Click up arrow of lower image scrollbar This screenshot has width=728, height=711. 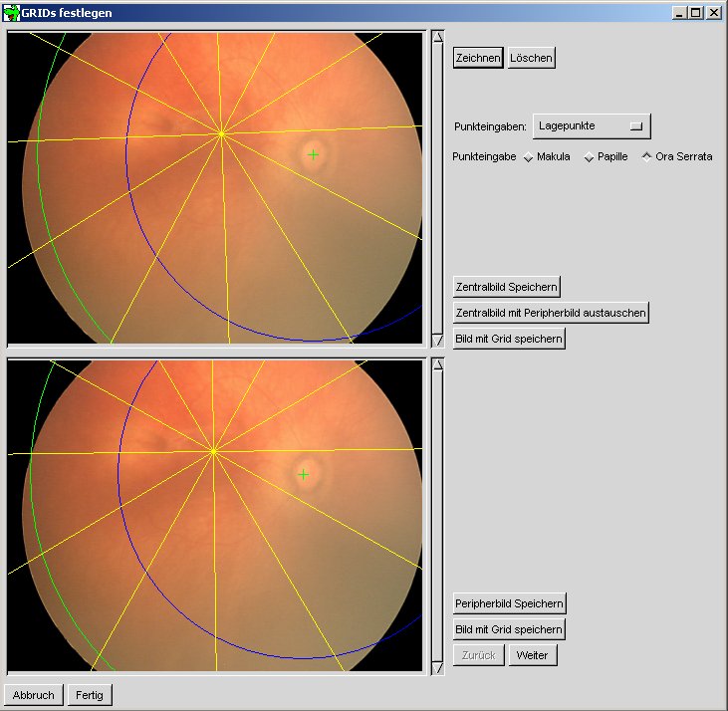click(x=438, y=364)
